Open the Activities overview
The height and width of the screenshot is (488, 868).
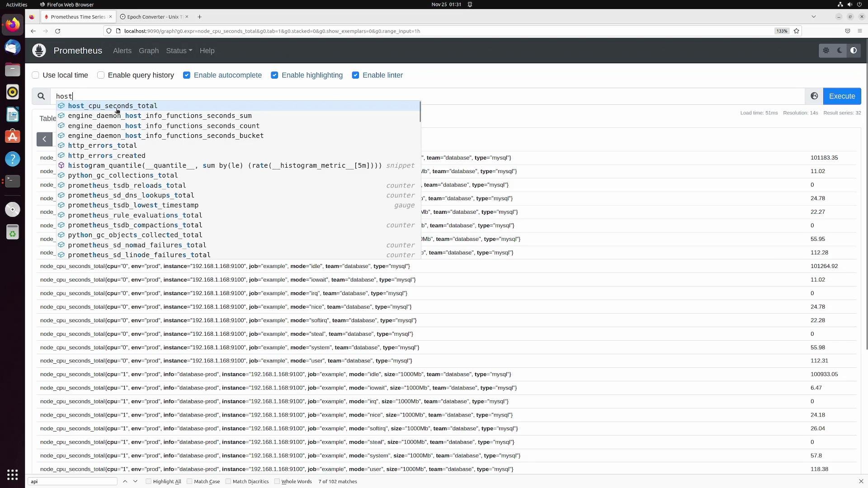pos(16,5)
